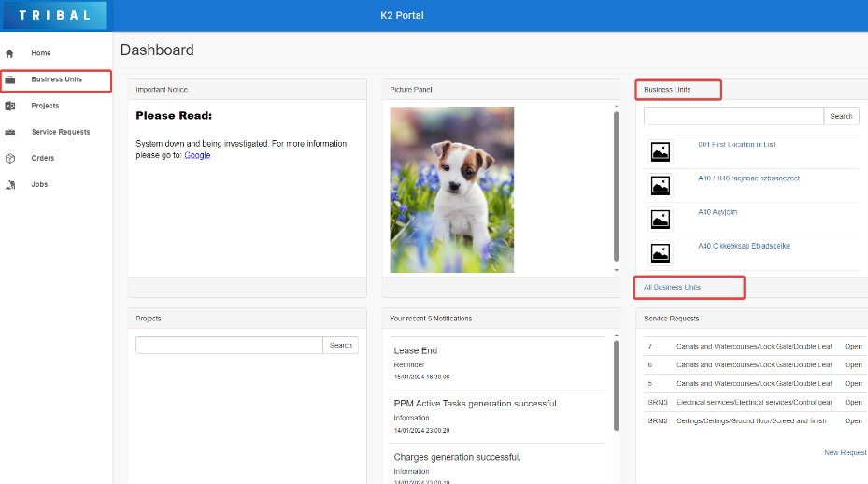Image resolution: width=868 pixels, height=484 pixels.
Task: Click the Jobs sidebar icon
Action: [10, 185]
